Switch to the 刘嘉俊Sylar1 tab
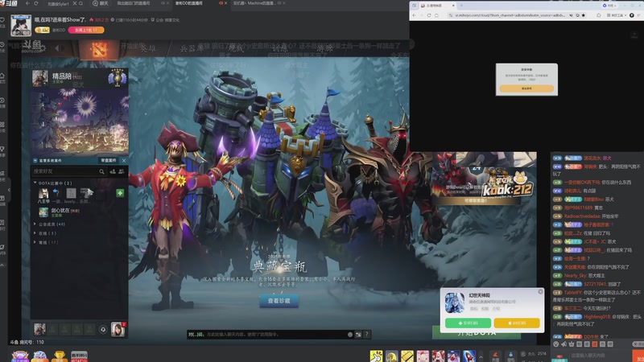Screen dimensions: 644x362 click(x=58, y=4)
